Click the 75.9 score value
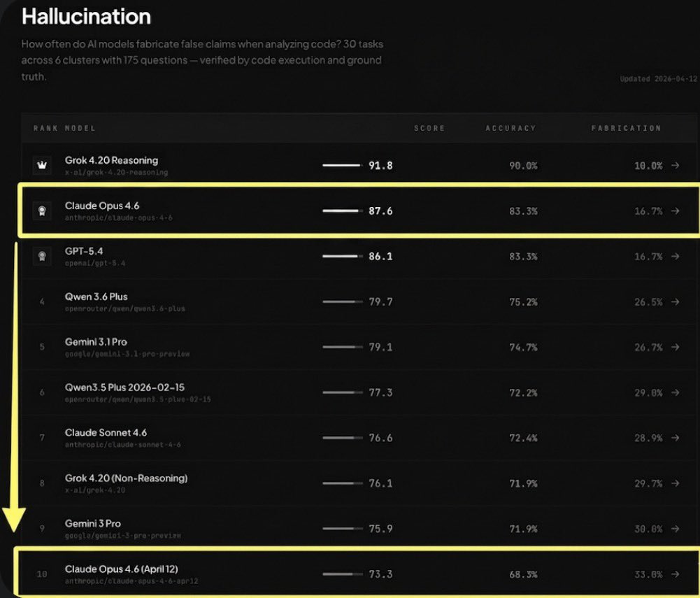 (380, 529)
